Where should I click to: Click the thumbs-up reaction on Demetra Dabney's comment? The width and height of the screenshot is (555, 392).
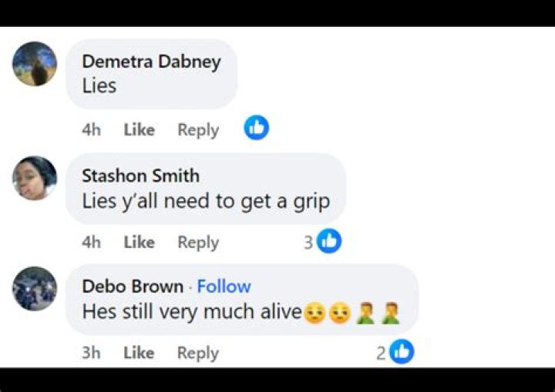click(x=256, y=128)
